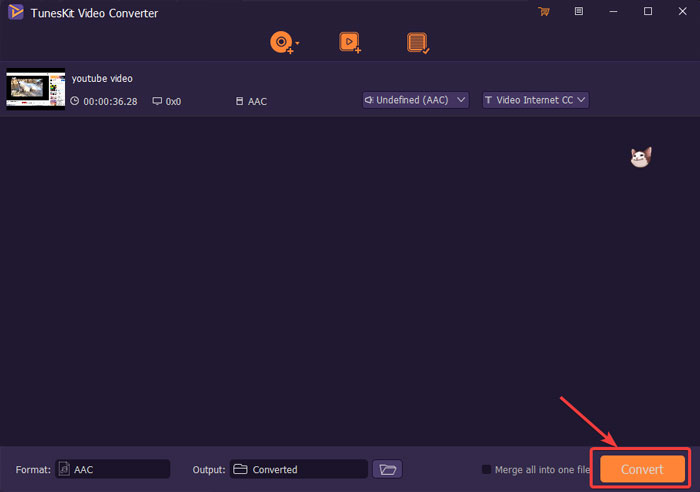Open the output folder browse icon
The width and height of the screenshot is (700, 492).
[x=388, y=469]
